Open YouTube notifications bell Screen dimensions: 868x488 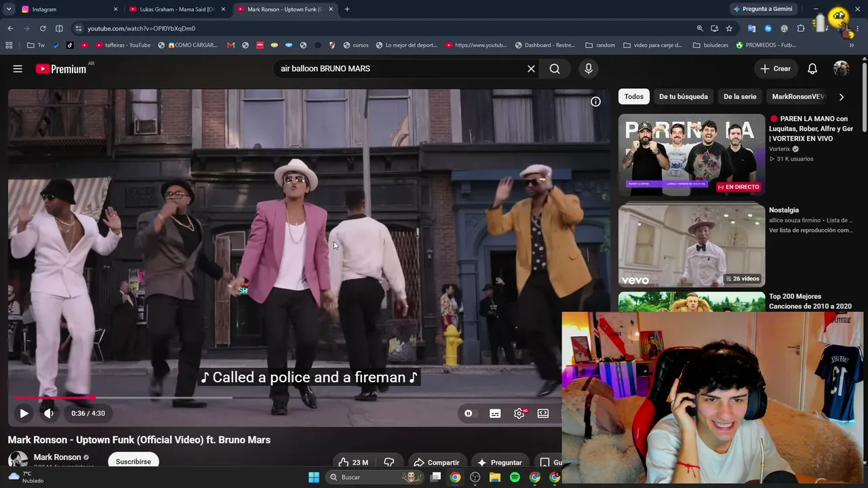pos(812,68)
